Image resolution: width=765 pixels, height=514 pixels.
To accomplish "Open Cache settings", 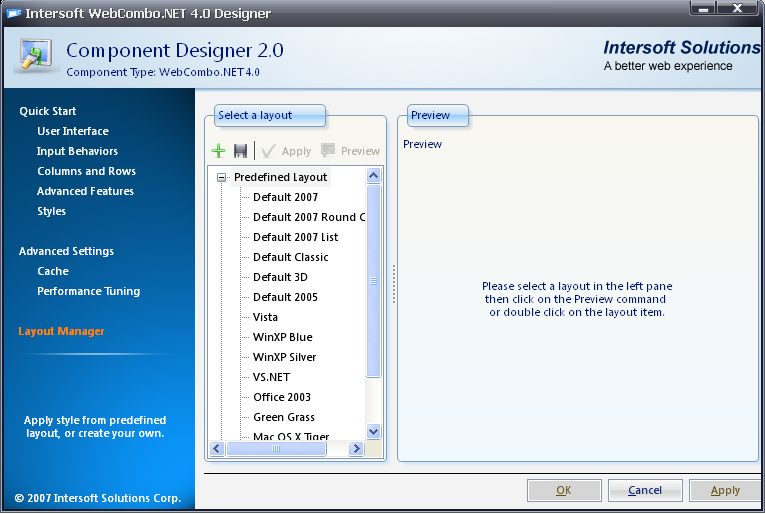I will tap(53, 271).
